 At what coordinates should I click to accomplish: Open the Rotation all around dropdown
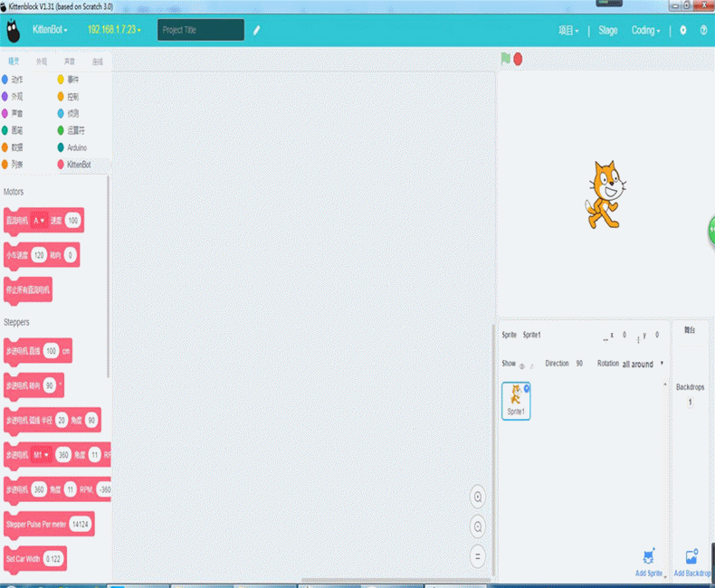(x=643, y=365)
